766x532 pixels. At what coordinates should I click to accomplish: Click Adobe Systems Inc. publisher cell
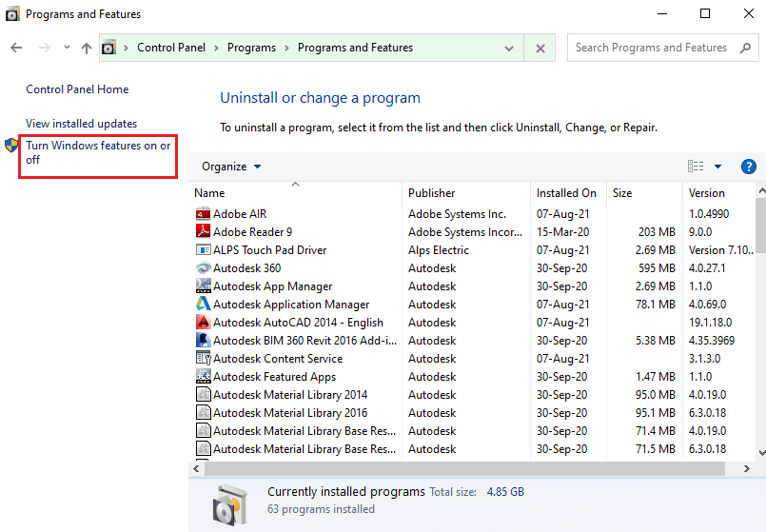click(458, 214)
